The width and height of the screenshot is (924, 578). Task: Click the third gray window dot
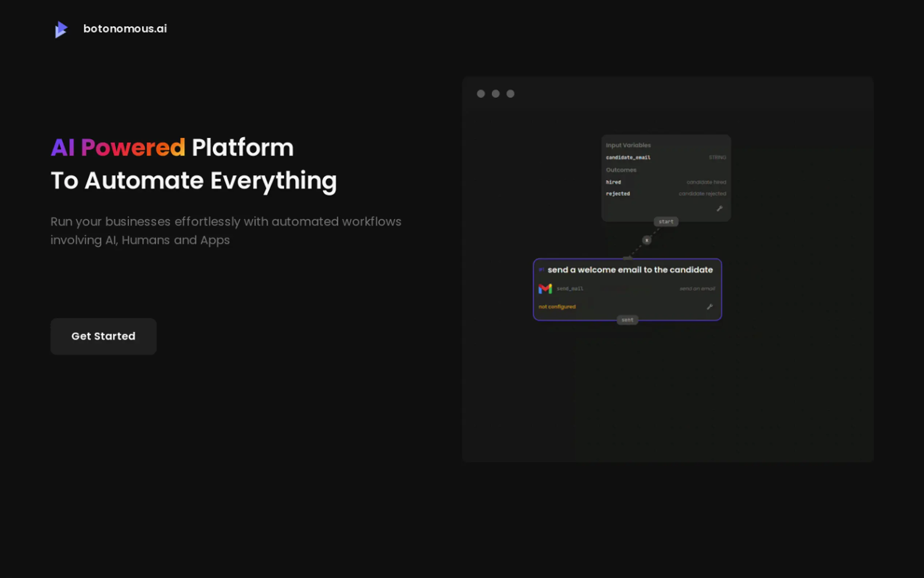(510, 94)
